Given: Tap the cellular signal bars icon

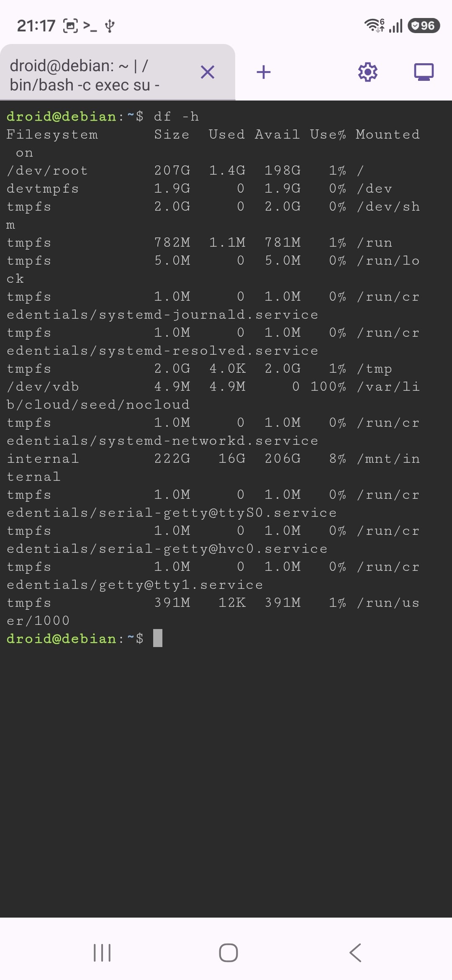Looking at the screenshot, I should 395,26.
